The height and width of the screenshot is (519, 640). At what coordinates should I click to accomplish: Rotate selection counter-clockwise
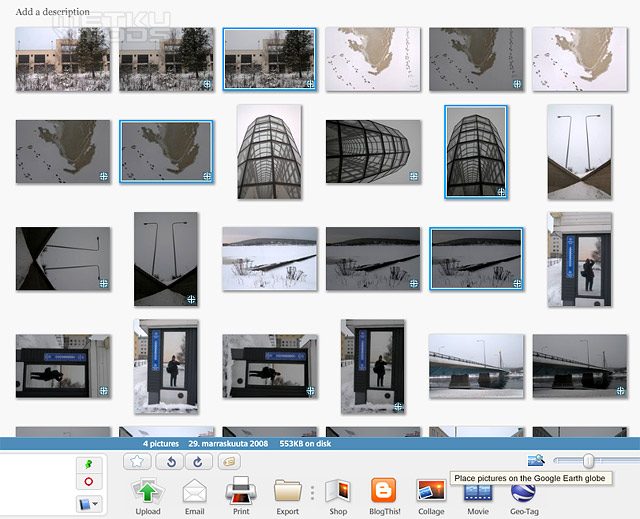pyautogui.click(x=171, y=461)
